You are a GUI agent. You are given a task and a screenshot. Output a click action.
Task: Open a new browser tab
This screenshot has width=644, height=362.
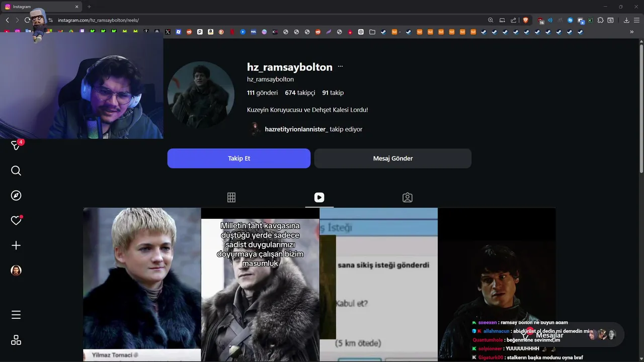(89, 7)
